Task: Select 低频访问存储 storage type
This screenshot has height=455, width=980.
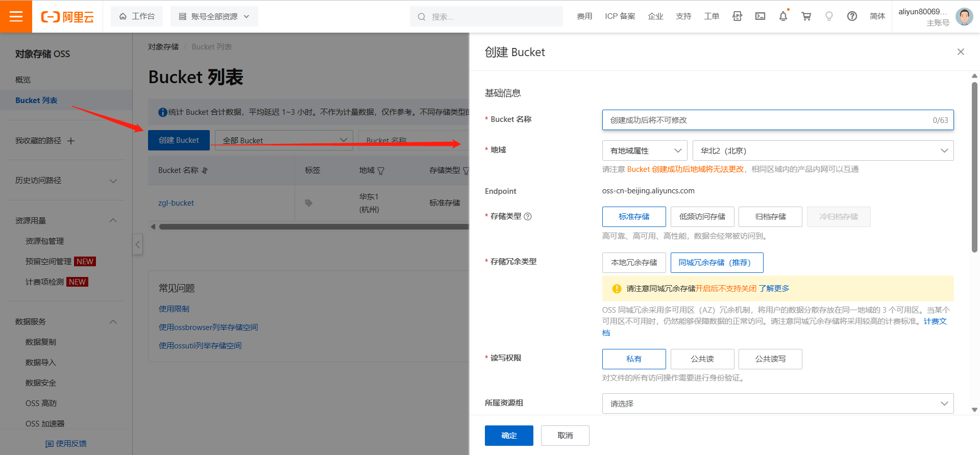Action: coord(702,217)
